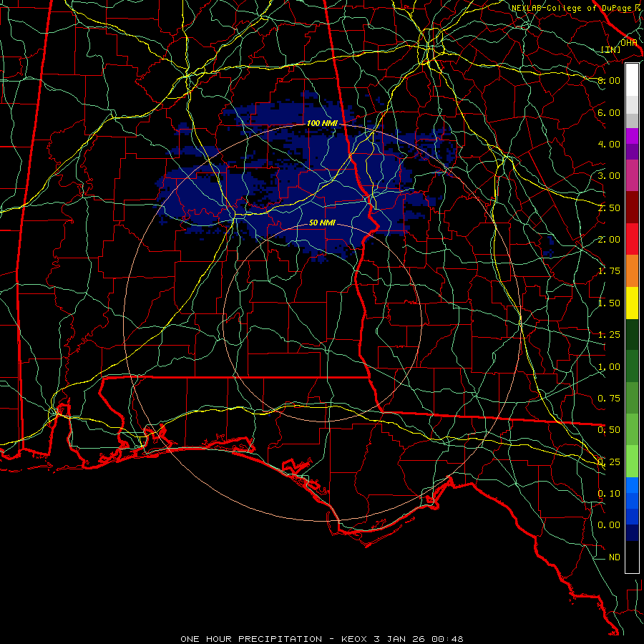Choose the orange legend color block
Viewport: 644px width, 644px height.
[632, 271]
